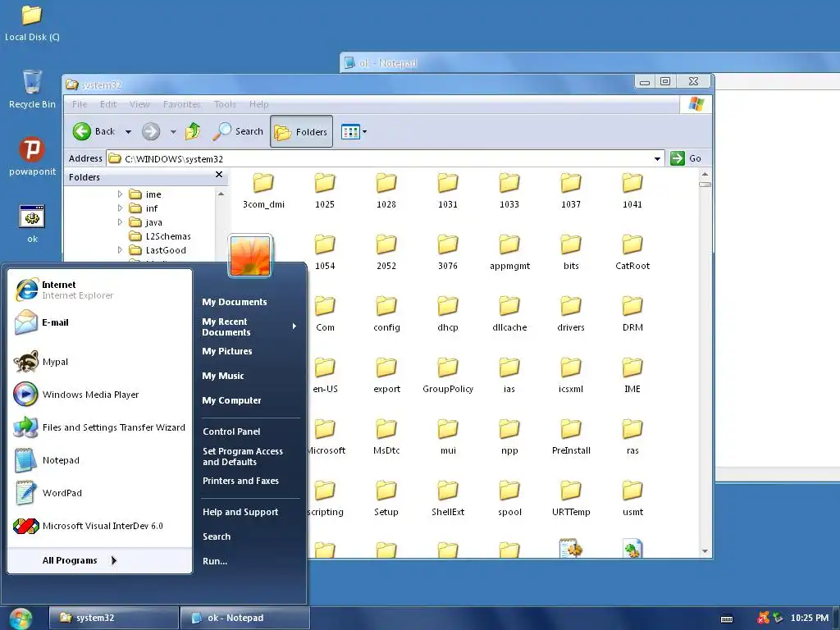This screenshot has width=840, height=630.
Task: Click the user account flower picture
Action: coord(250,256)
